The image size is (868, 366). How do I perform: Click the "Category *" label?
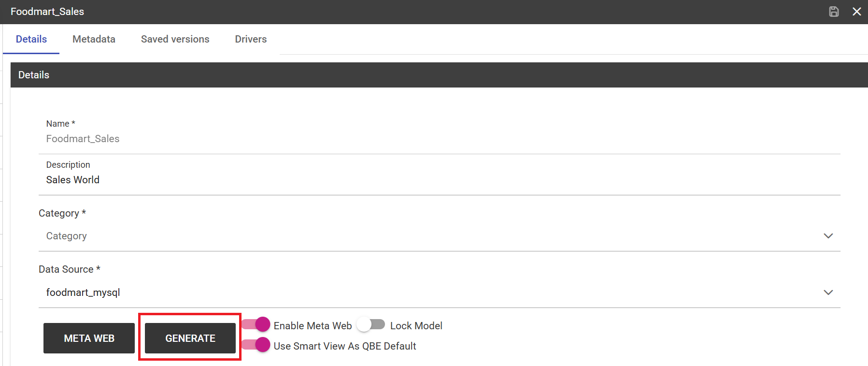tap(62, 213)
